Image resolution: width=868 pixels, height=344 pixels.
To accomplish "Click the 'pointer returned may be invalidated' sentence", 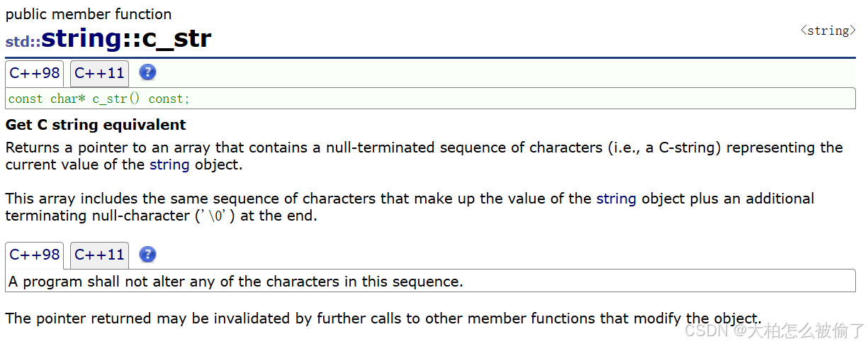I will [383, 318].
